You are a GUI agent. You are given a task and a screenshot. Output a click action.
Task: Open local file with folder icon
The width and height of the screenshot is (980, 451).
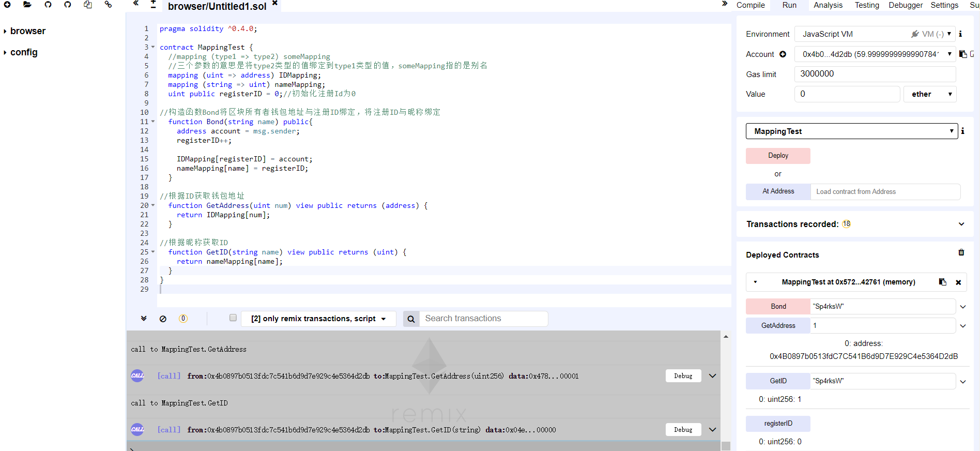(27, 4)
